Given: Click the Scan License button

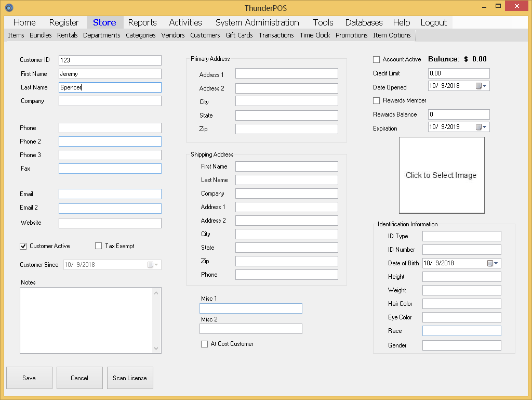Looking at the screenshot, I should pos(130,378).
